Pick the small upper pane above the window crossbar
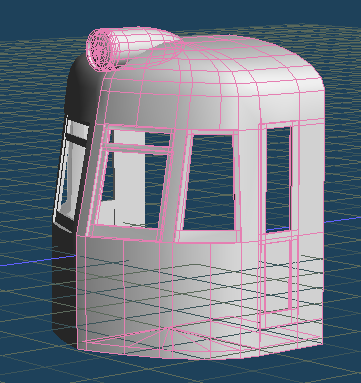This screenshot has height=383, width=361. pyautogui.click(x=141, y=138)
